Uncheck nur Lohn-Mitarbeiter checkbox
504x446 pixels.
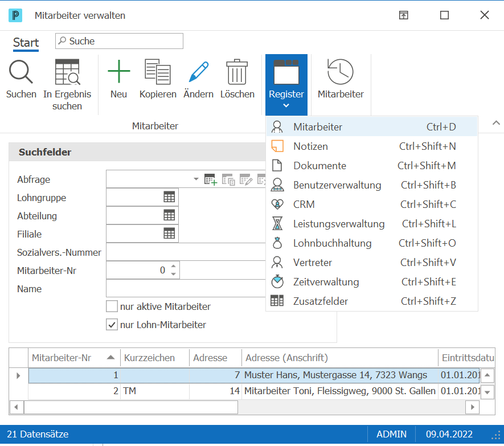[112, 325]
